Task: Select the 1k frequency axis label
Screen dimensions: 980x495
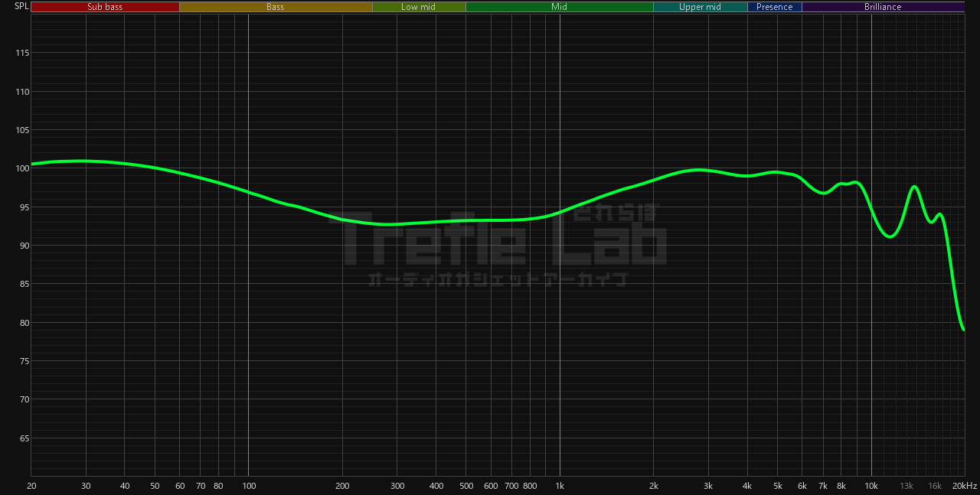Action: pos(560,486)
